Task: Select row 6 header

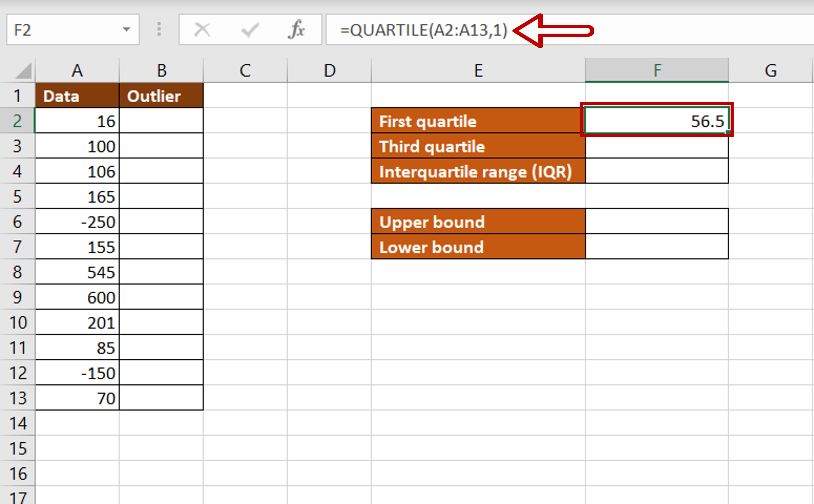Action: [17, 222]
